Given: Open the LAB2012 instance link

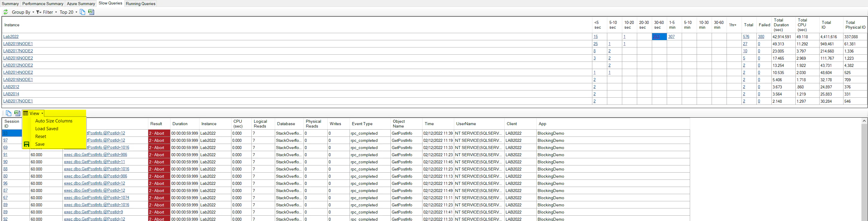Looking at the screenshot, I should click(11, 87).
